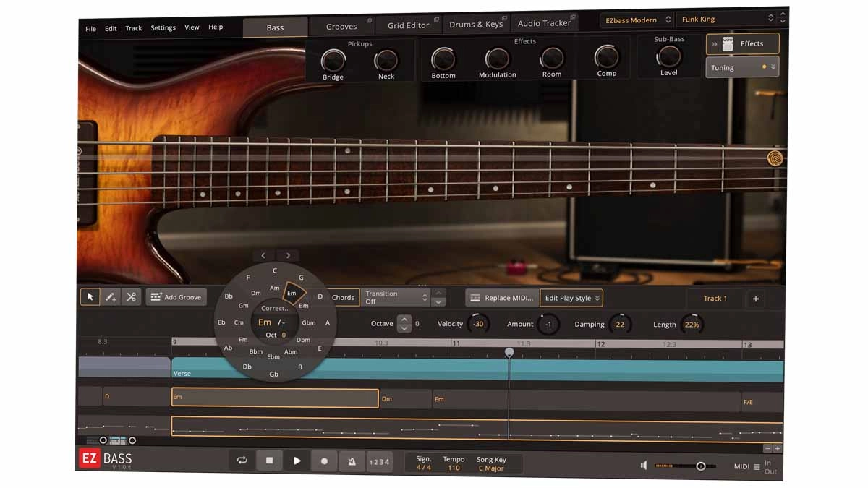Click the Velocity knob showing -30

click(478, 324)
